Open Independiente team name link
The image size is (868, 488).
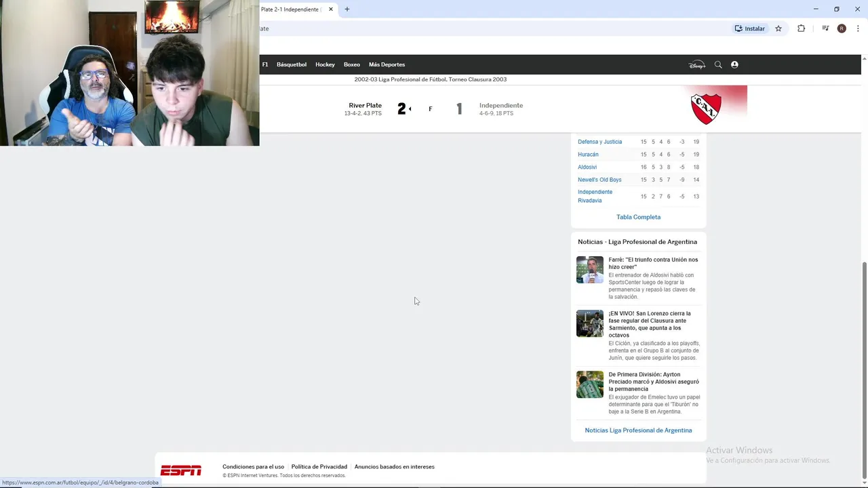pos(501,105)
